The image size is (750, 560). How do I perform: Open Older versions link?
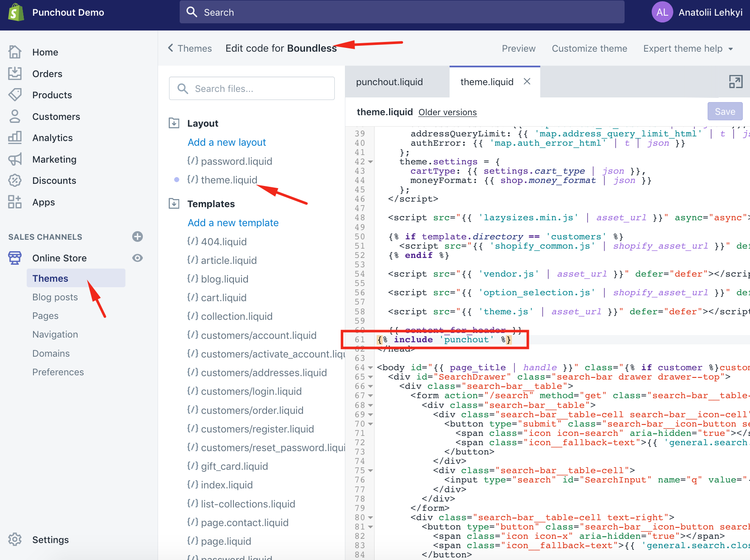(x=447, y=112)
